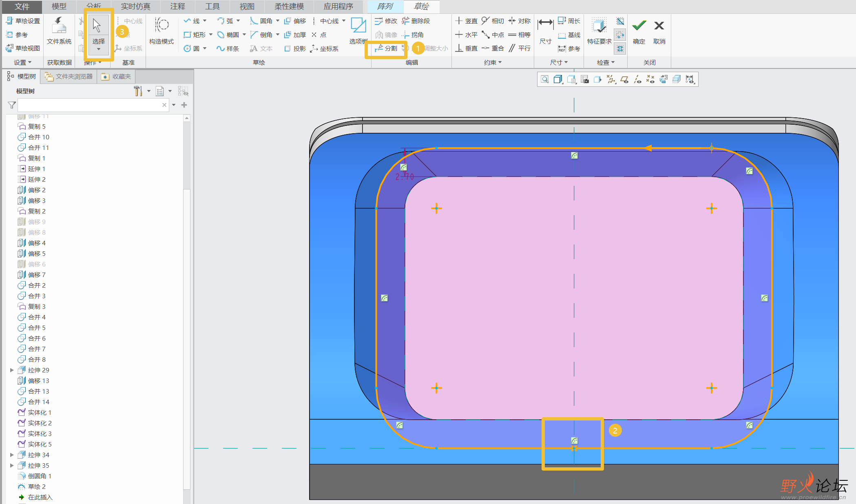Switch to the 模型 ribbon tab

59,7
